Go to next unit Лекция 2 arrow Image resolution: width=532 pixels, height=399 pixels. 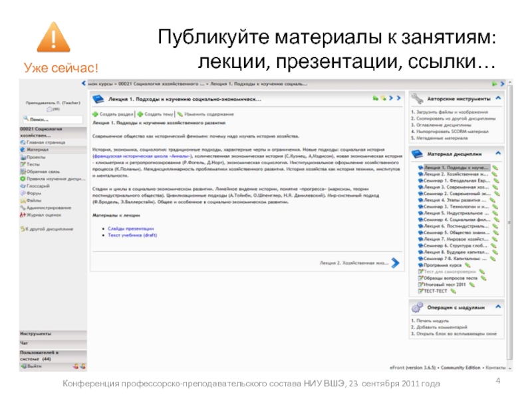[395, 263]
